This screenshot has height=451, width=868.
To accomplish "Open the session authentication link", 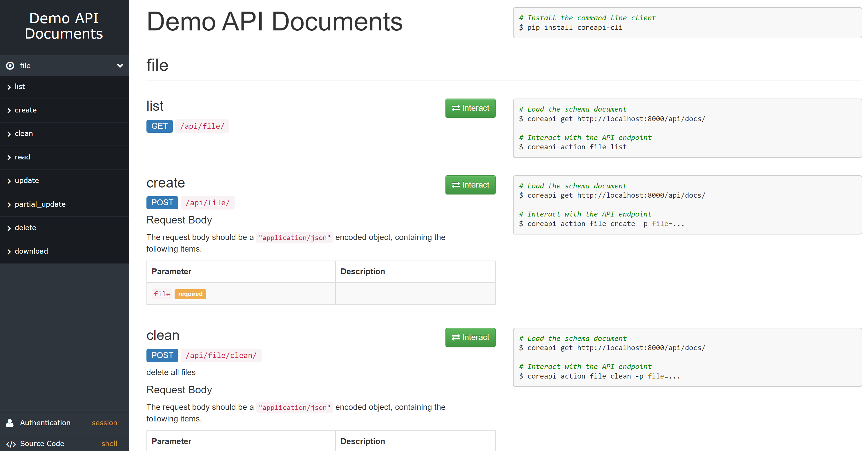I will [x=104, y=422].
